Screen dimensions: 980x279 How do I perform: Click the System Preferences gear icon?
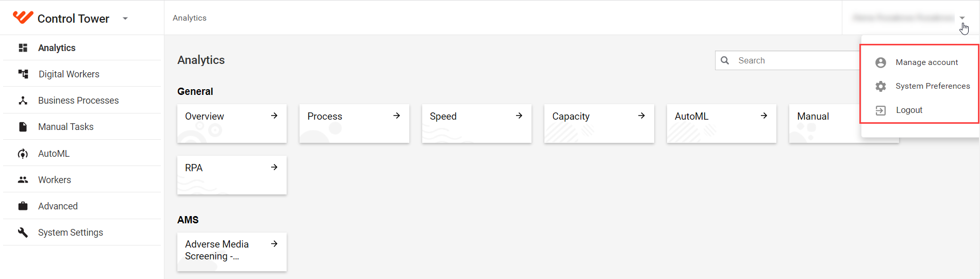pos(881,86)
